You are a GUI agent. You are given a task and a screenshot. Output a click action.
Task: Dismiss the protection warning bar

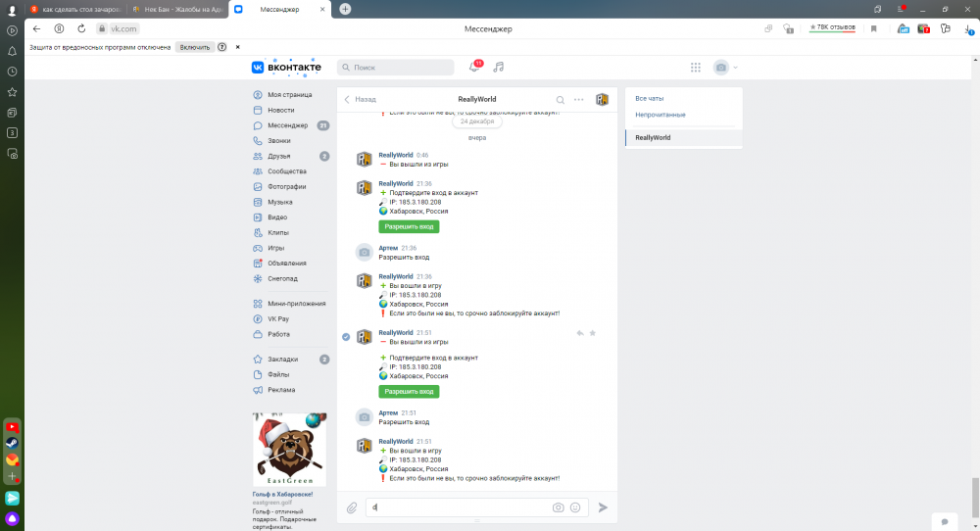pyautogui.click(x=237, y=47)
